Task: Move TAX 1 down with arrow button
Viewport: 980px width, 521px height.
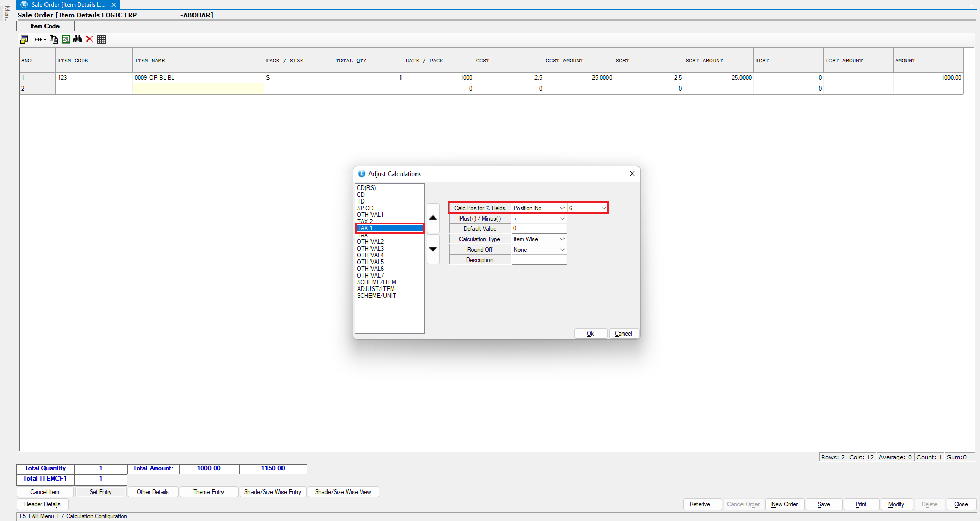Action: pos(433,249)
